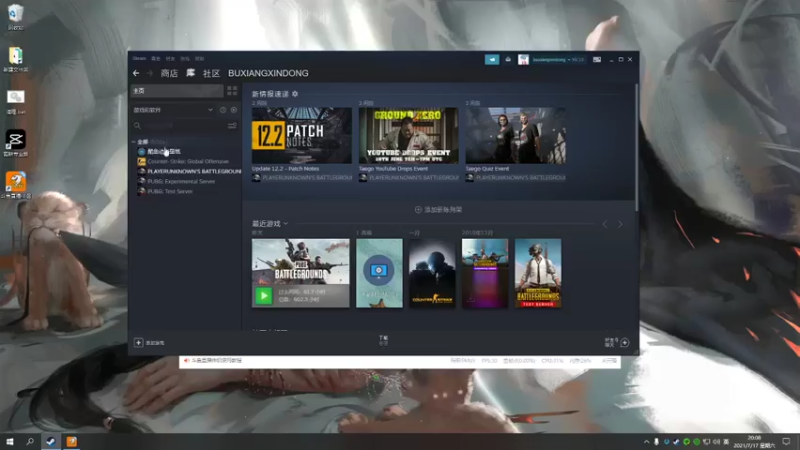Screen dimensions: 800x450
Task: Click the Taego Quiz Event title
Action: pyautogui.click(x=487, y=168)
